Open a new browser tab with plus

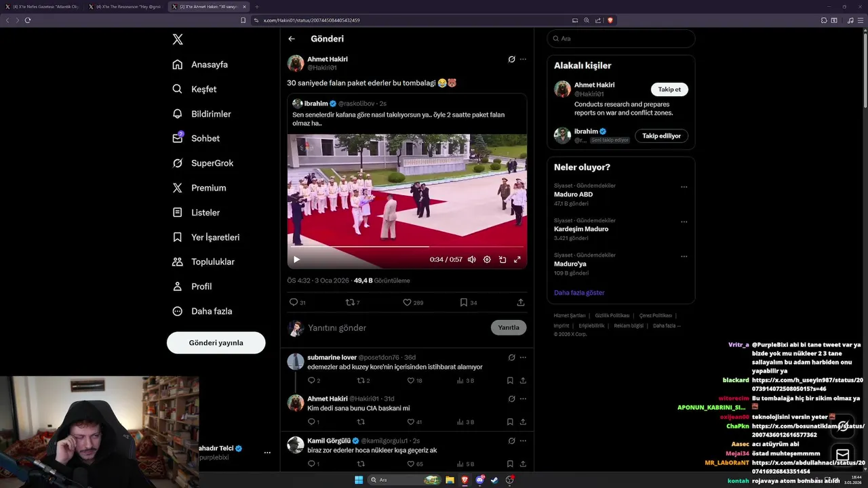pos(257,7)
